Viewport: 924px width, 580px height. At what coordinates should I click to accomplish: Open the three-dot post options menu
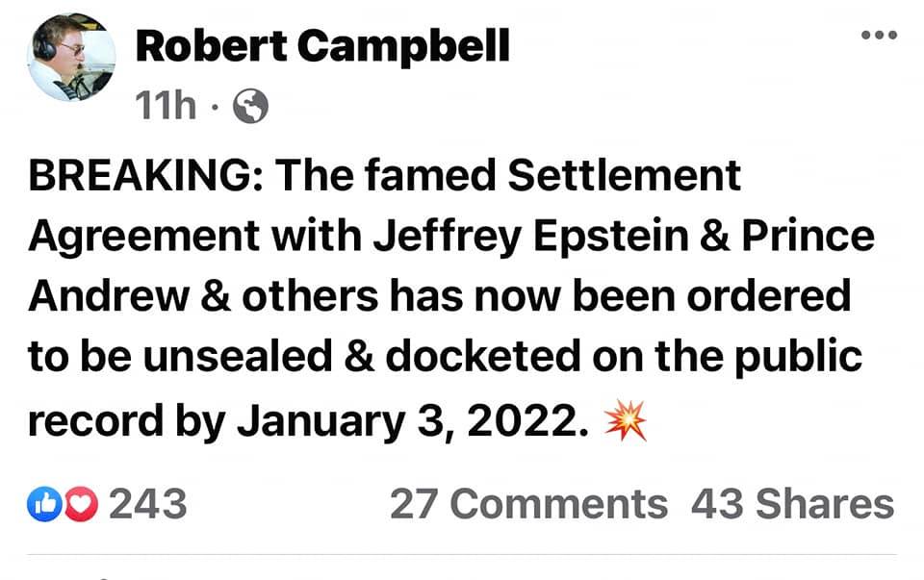coord(878,36)
